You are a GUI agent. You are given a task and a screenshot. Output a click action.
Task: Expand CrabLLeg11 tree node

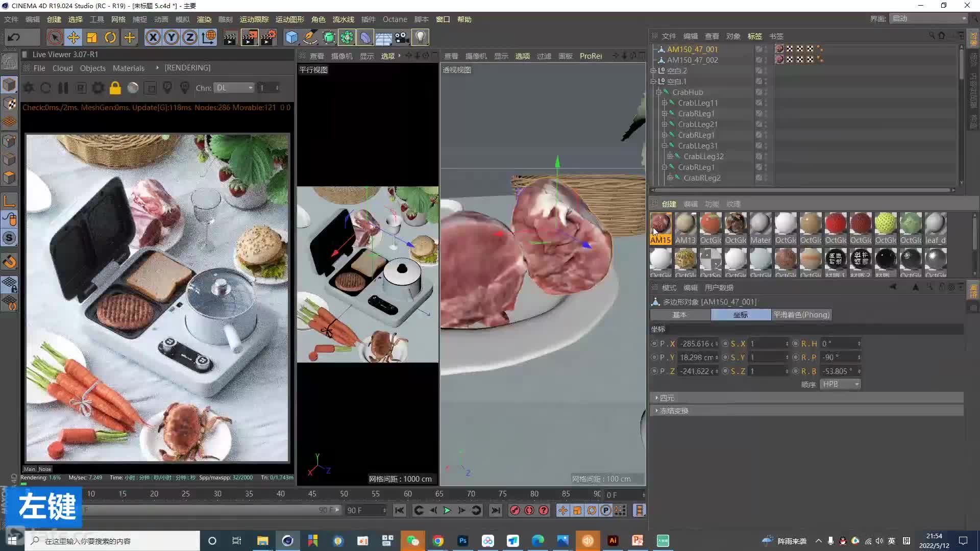(x=665, y=103)
